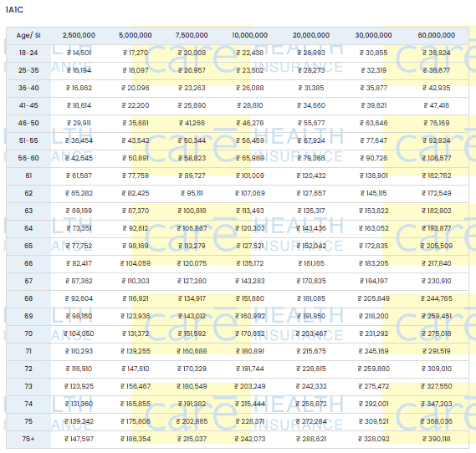The image size is (476, 453).
Task: Click the premium cell showing 131,360
Action: coord(79,405)
